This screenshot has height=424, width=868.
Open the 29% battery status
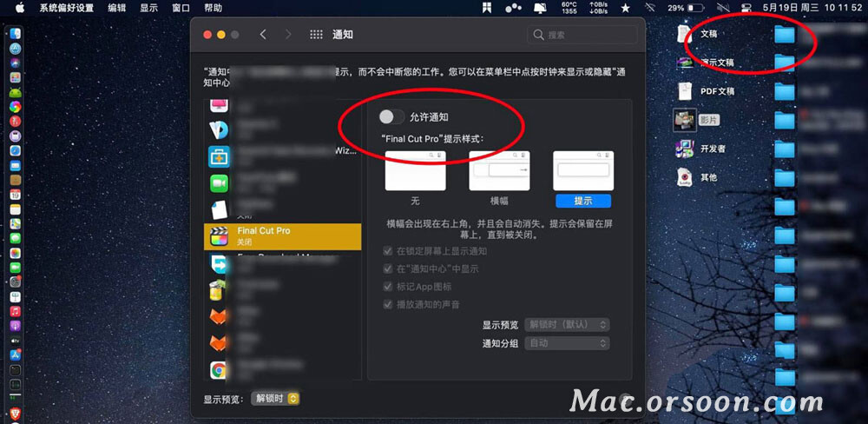coord(686,9)
